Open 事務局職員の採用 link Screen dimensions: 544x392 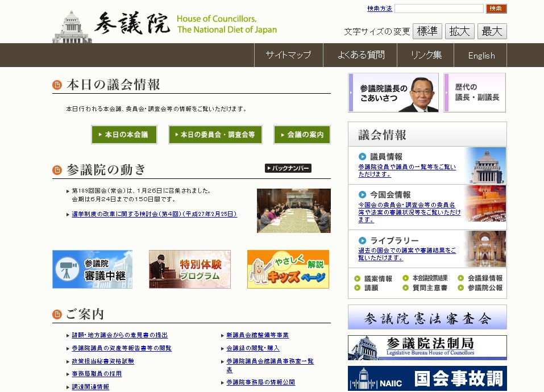[x=97, y=374]
